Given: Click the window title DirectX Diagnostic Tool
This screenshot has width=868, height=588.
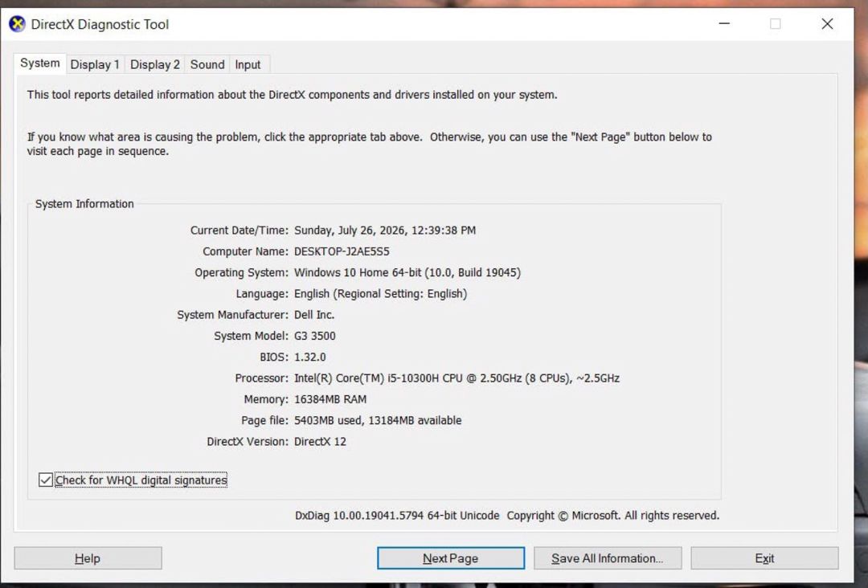Looking at the screenshot, I should click(100, 24).
